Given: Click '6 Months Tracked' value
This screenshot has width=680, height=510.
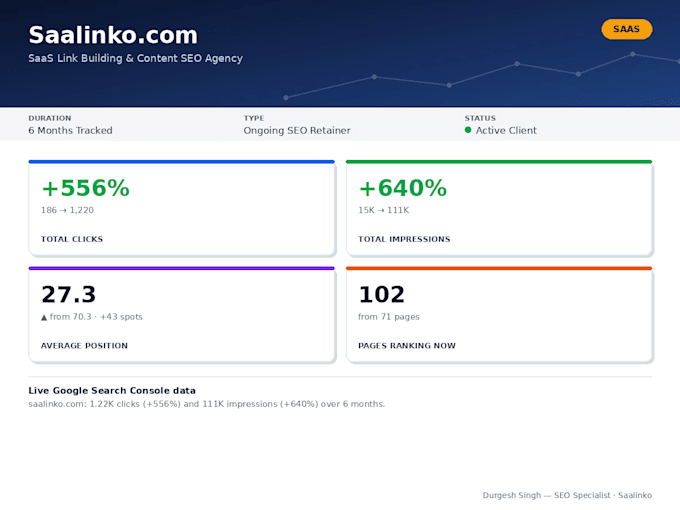Looking at the screenshot, I should click(x=70, y=130).
